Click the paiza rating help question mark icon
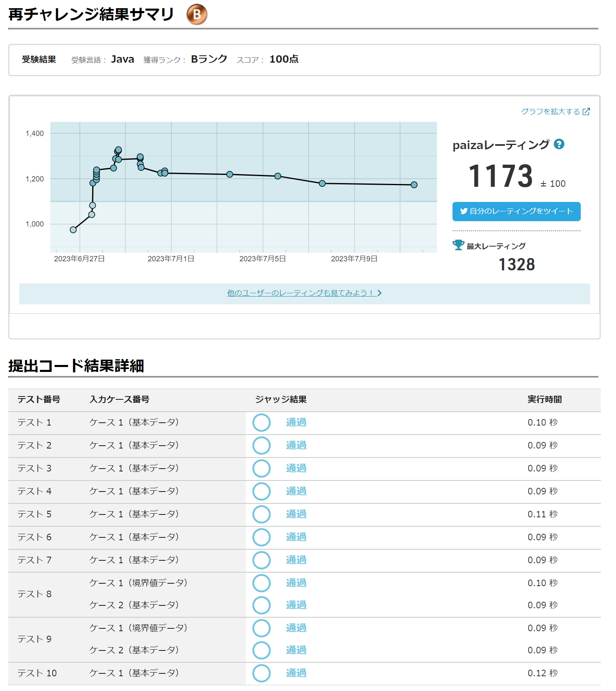This screenshot has height=691, width=616. click(559, 144)
